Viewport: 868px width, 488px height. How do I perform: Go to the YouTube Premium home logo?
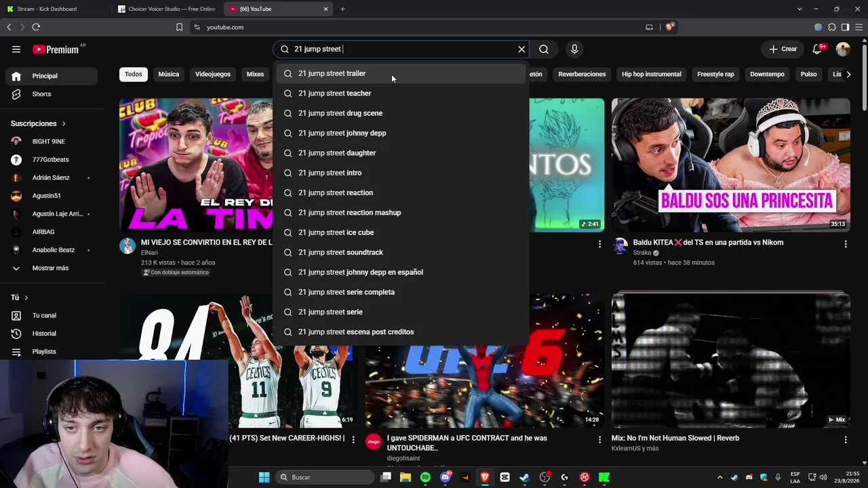(x=56, y=49)
